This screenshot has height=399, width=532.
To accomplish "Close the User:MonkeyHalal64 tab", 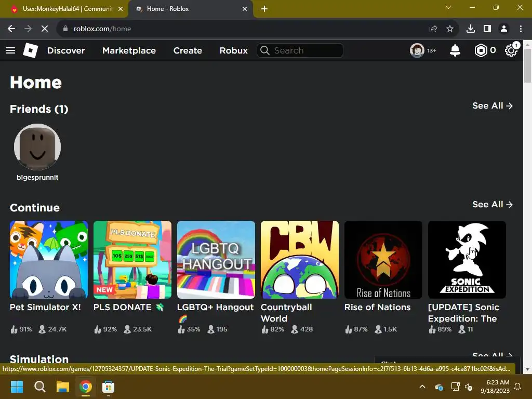I will [x=121, y=9].
